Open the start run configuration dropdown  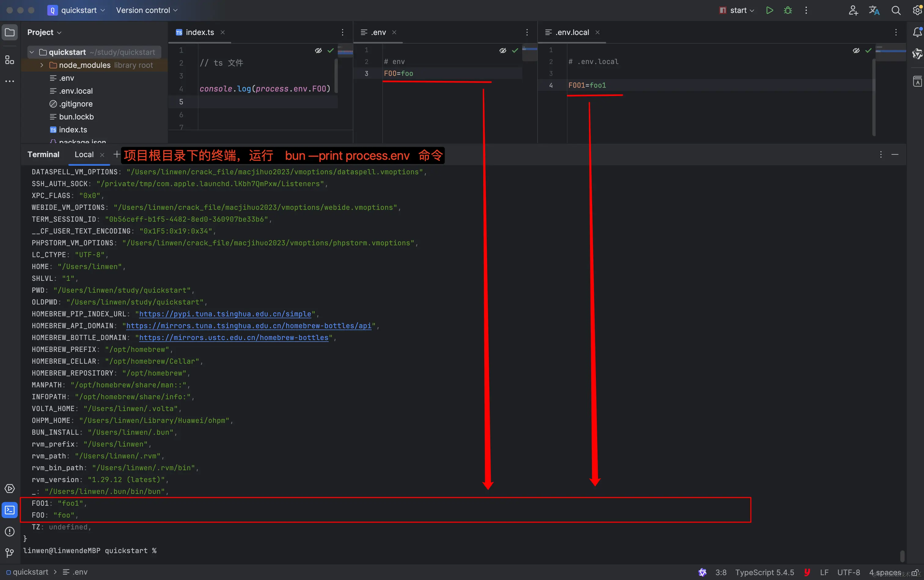click(x=737, y=10)
